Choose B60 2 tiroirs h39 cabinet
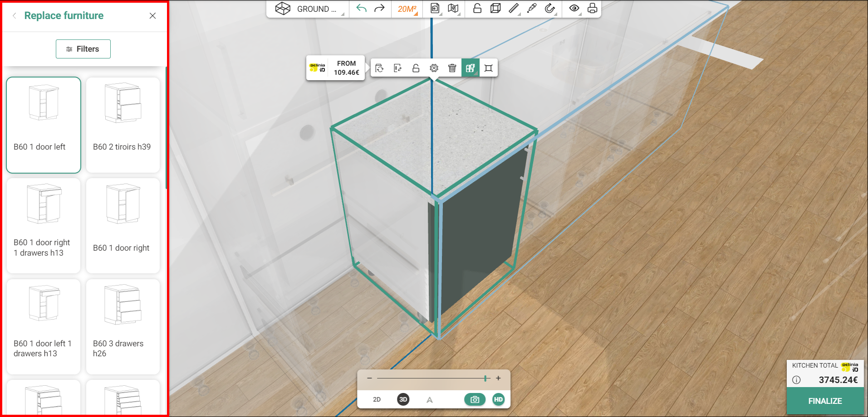Viewport: 868px width, 417px height. 123,125
